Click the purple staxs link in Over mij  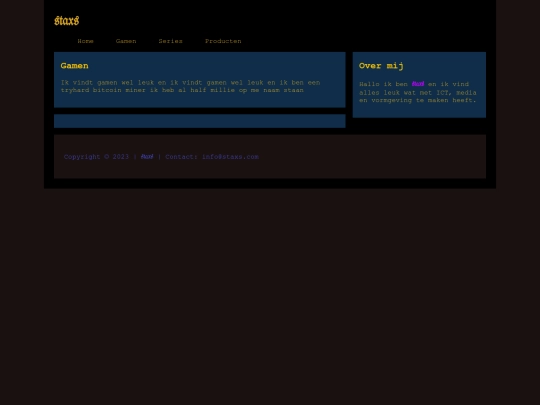click(418, 84)
